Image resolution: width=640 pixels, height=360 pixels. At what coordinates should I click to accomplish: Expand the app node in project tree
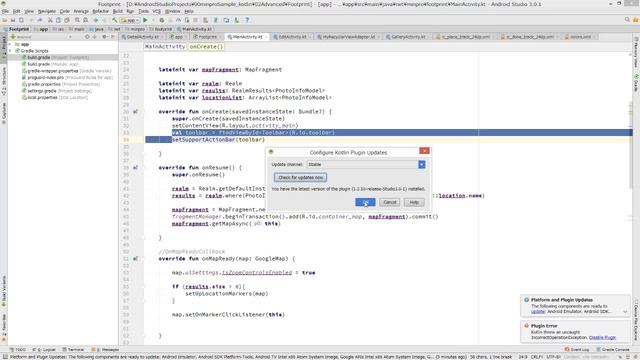(10, 44)
